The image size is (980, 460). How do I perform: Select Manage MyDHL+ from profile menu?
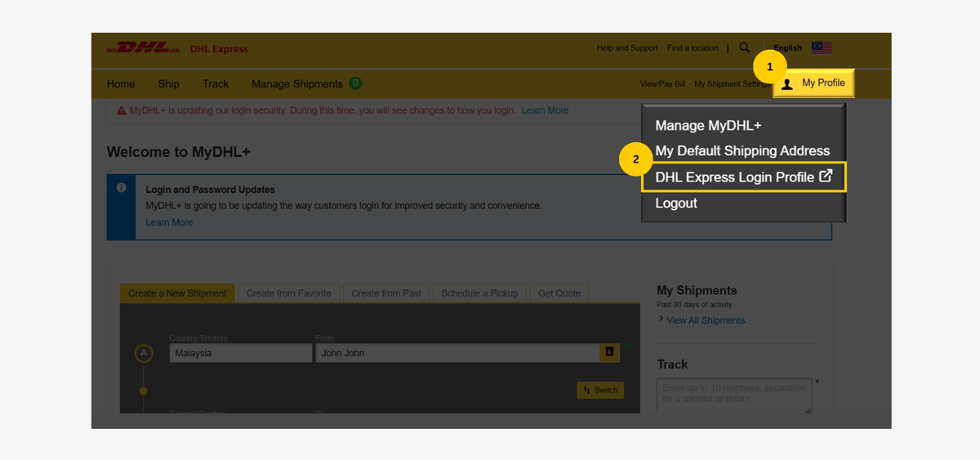pos(708,126)
